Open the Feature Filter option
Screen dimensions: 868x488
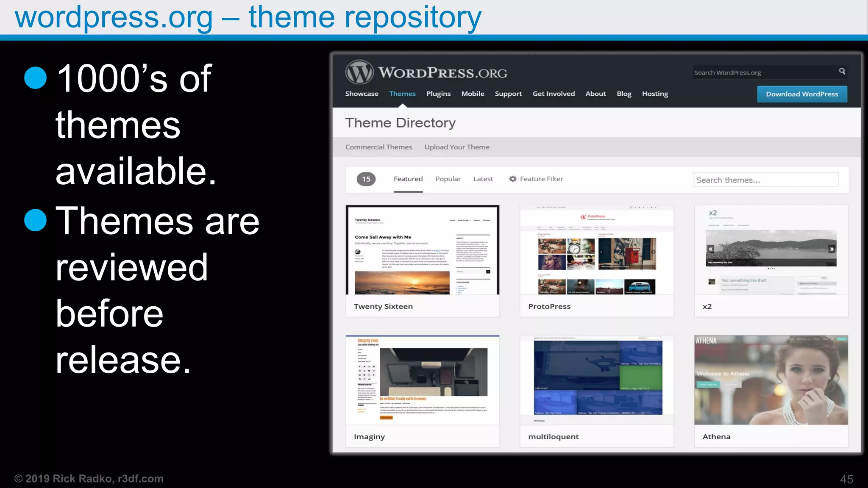(536, 179)
